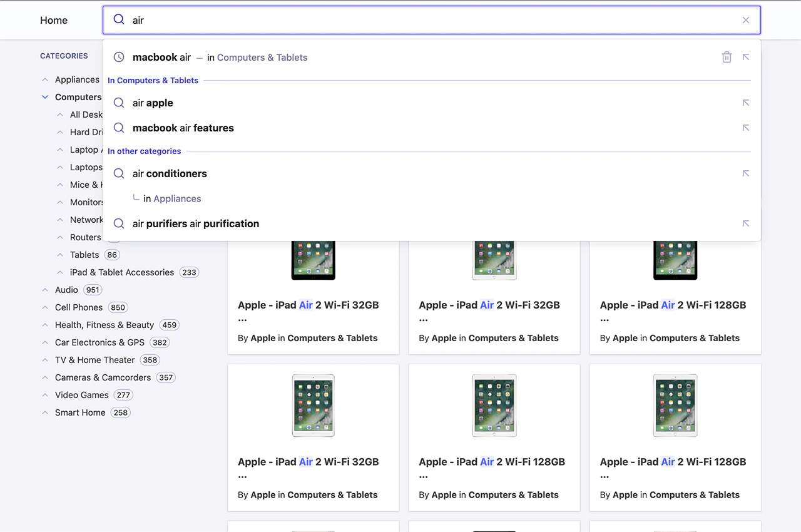Click the Home menu item

pos(53,20)
